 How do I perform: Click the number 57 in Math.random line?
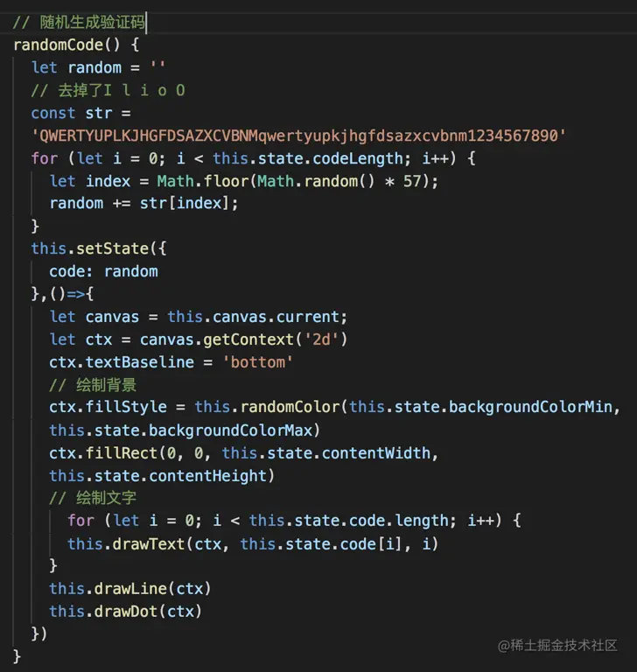412,181
